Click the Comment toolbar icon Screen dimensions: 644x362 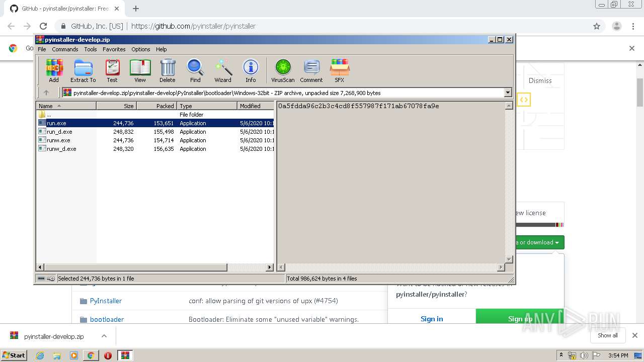click(x=311, y=70)
